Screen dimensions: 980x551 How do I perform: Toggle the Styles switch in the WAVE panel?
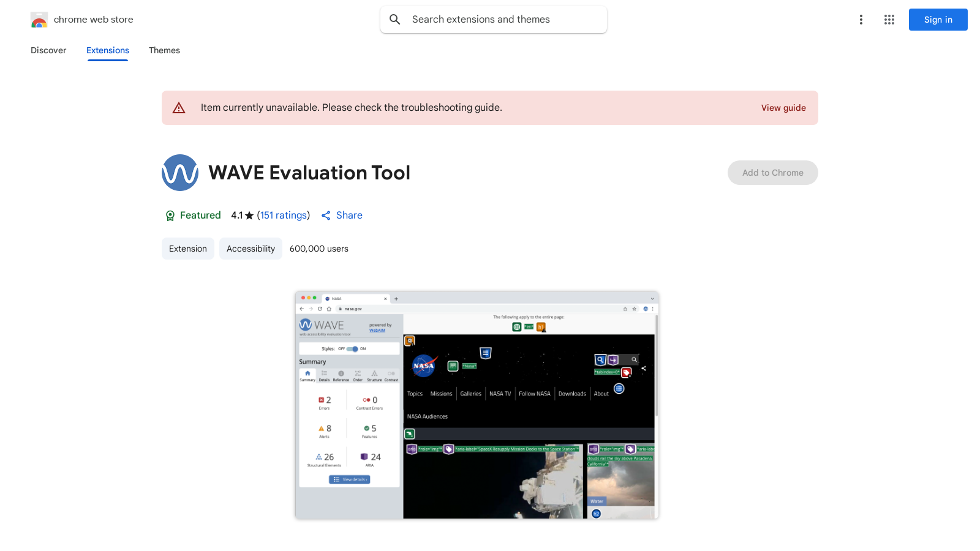(354, 348)
